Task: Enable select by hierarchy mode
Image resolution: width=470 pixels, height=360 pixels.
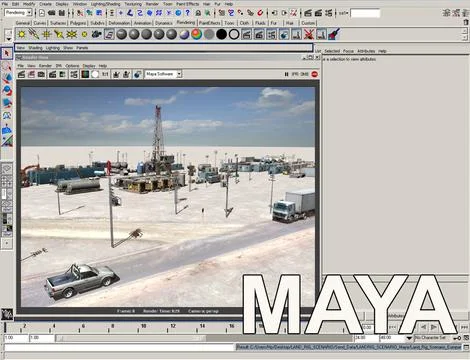Action: click(x=80, y=13)
